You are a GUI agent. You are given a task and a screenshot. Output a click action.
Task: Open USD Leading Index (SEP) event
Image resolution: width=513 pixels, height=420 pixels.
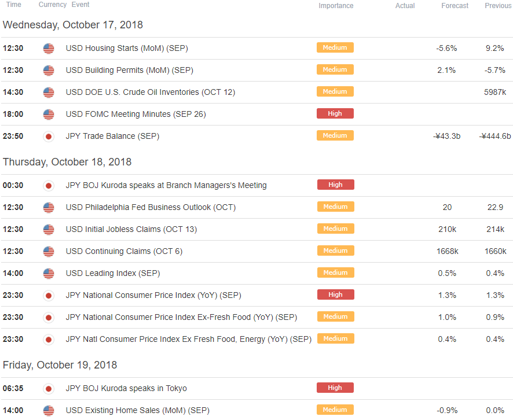(113, 273)
